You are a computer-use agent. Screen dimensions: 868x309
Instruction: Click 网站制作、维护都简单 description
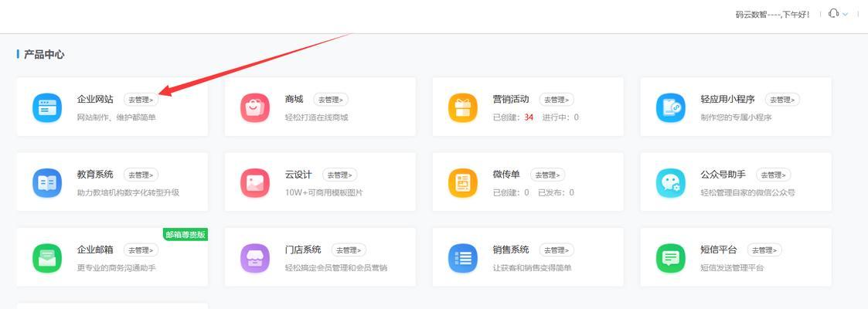pyautogui.click(x=116, y=117)
